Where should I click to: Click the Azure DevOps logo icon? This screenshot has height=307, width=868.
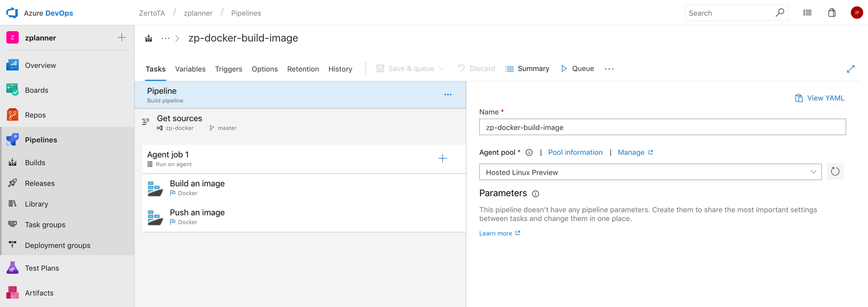(x=12, y=13)
